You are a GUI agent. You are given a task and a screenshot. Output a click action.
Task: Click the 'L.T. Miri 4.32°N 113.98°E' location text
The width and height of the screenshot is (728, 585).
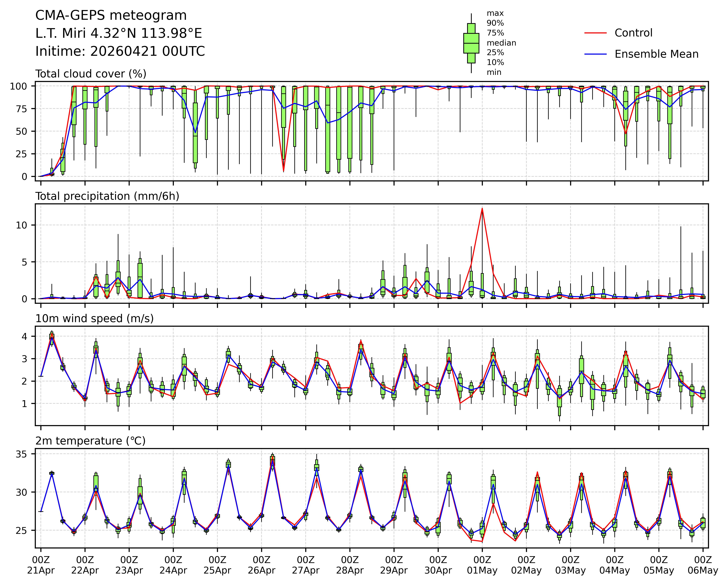click(119, 33)
